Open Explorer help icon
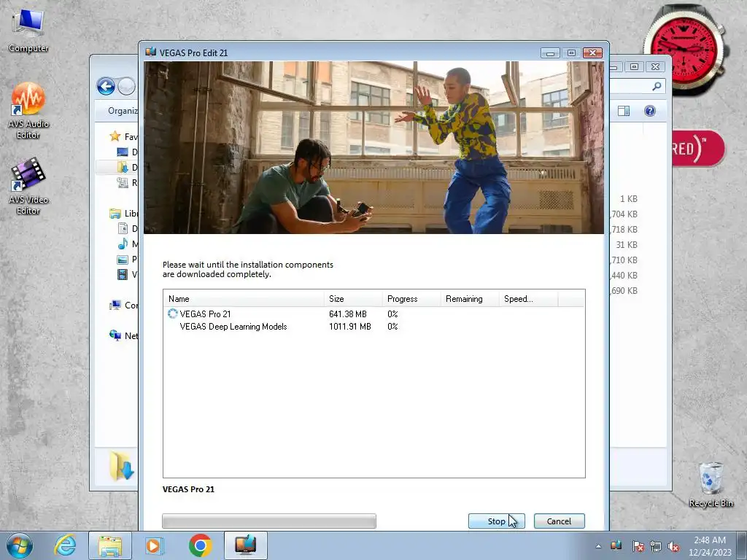 tap(650, 111)
